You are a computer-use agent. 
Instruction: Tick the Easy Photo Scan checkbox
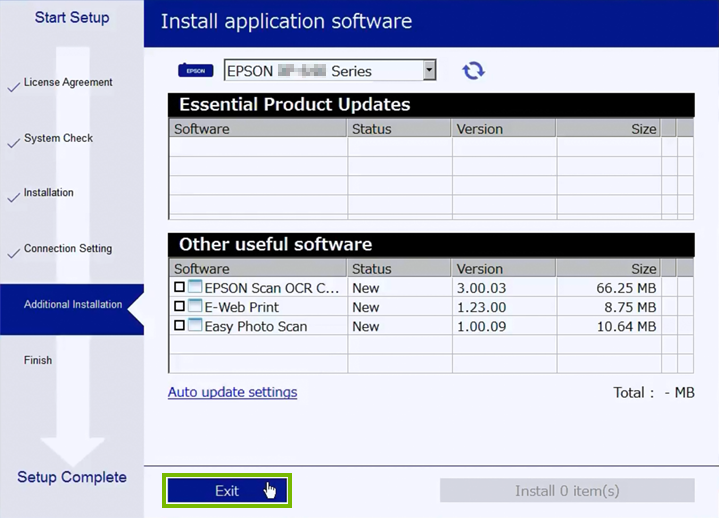pyautogui.click(x=179, y=325)
